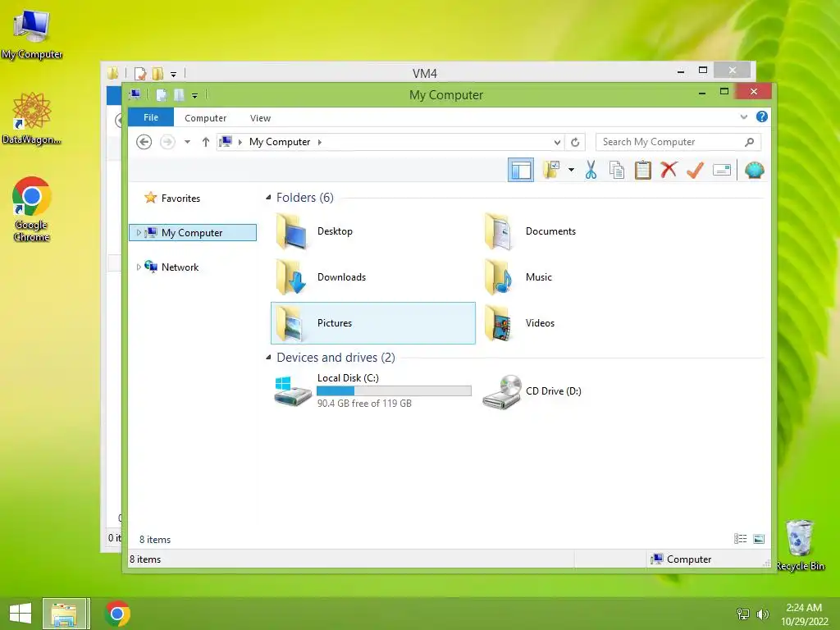Open My Computer desktop shortcut

(x=32, y=34)
